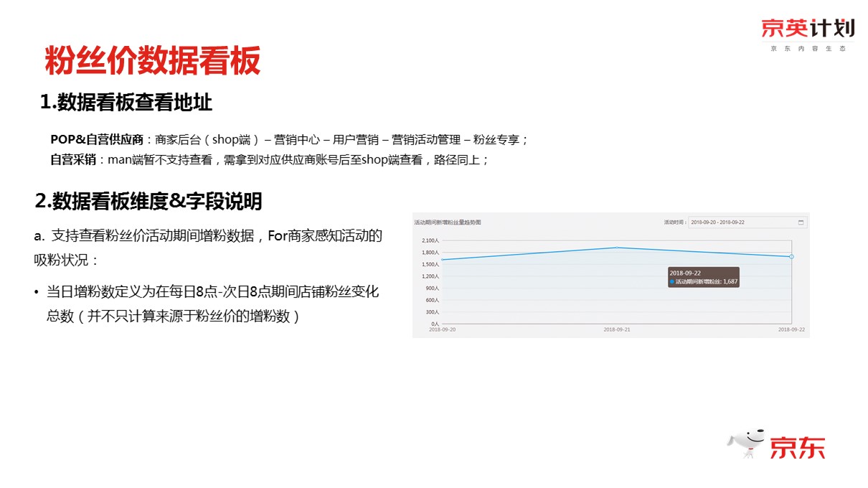
Task: Click the red 京东 wordmark at bottom right
Action: (797, 447)
